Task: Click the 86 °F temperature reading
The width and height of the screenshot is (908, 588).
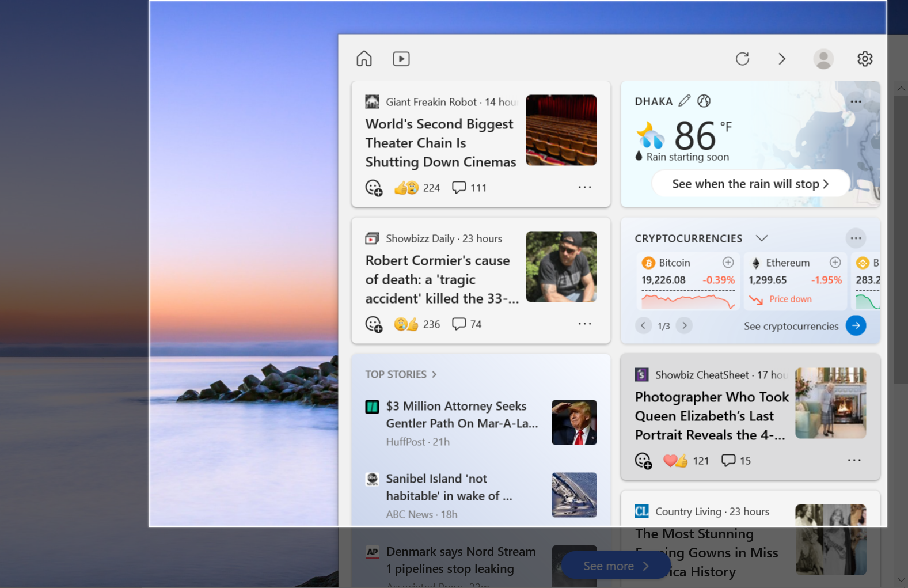Action: tap(703, 135)
